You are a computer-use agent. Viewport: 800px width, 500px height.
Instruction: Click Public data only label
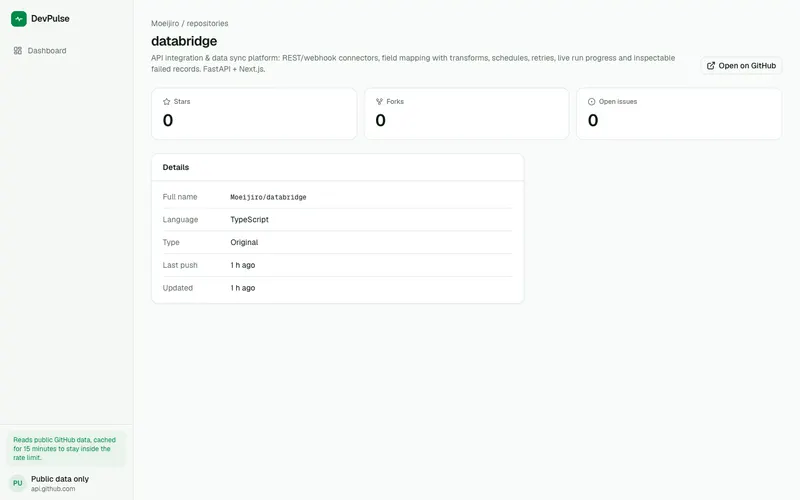click(x=60, y=479)
